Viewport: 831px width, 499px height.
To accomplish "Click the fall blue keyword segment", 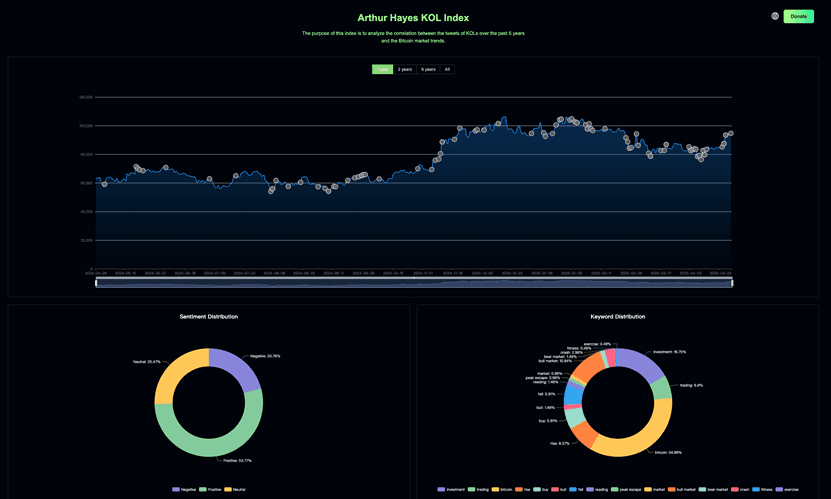I will tap(572, 396).
